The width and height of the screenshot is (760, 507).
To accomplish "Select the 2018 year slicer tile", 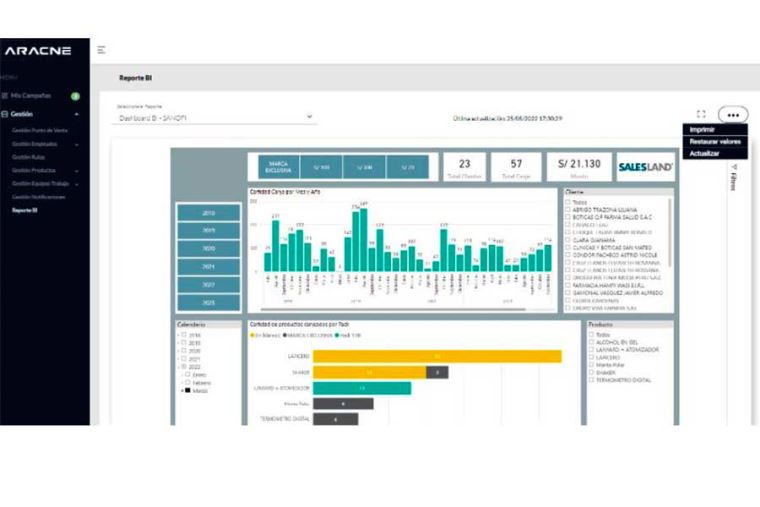I will 208,212.
